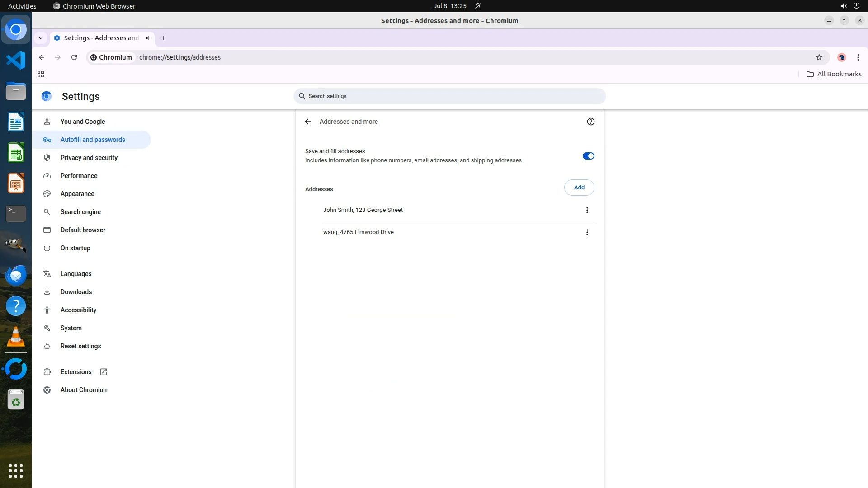Viewport: 868px width, 488px height.
Task: Reload the settings page
Action: (x=74, y=57)
